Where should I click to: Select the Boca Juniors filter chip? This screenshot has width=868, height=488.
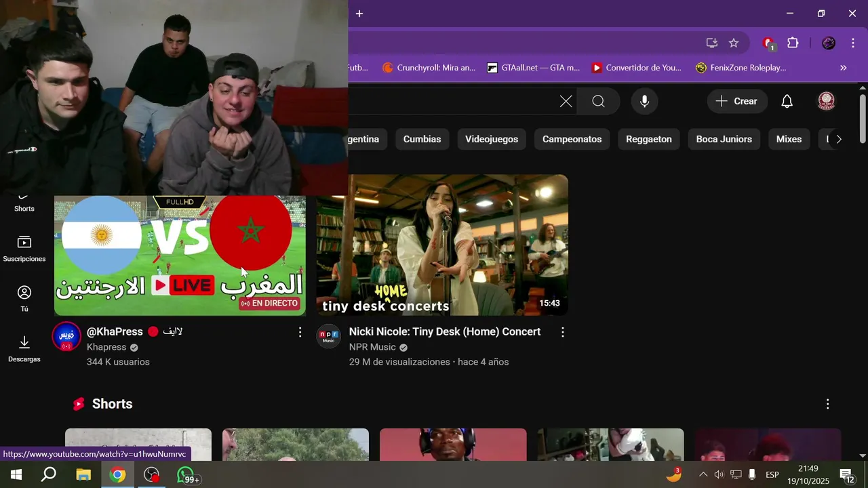coord(724,139)
